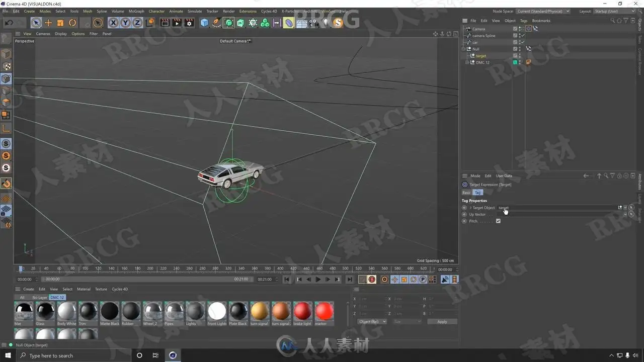Expand the Target Object parameter arrow
The width and height of the screenshot is (644, 362).
[x=470, y=208]
